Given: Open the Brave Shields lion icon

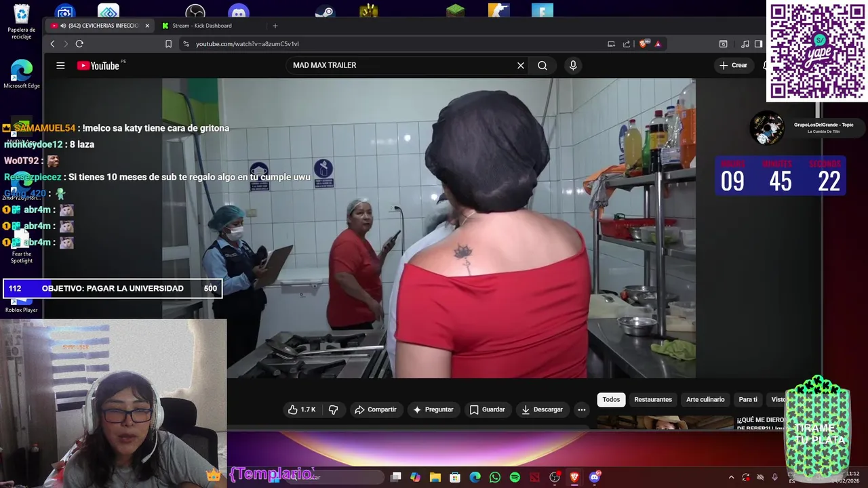Looking at the screenshot, I should tap(644, 44).
